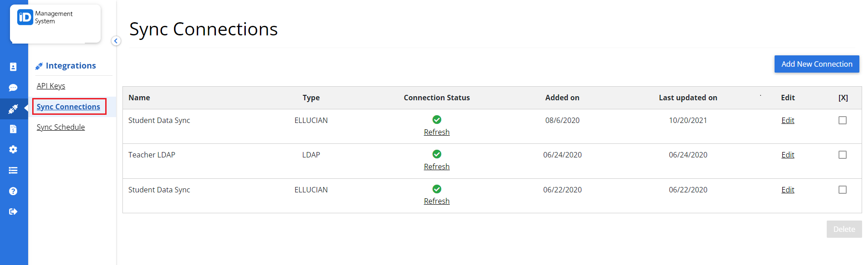
Task: Select the Integrations plug icon in sidebar
Action: click(14, 109)
